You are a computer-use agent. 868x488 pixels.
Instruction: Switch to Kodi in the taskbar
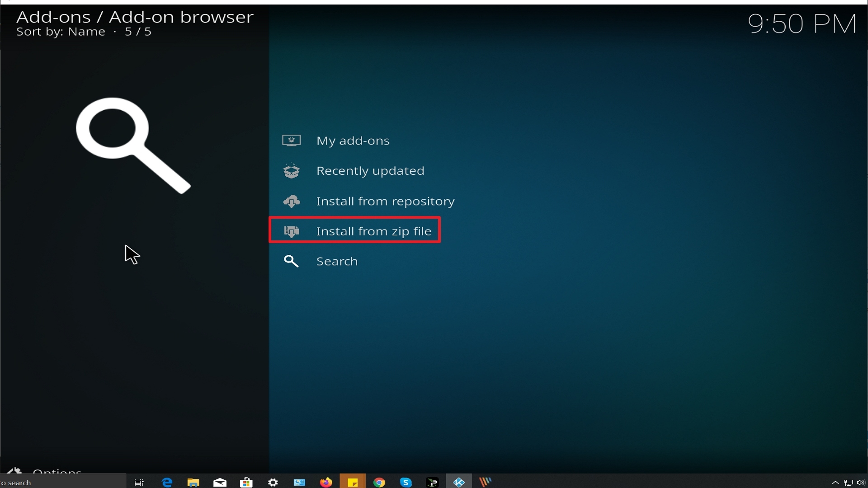pos(459,482)
